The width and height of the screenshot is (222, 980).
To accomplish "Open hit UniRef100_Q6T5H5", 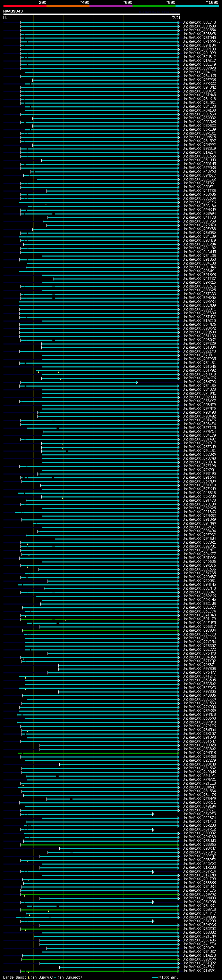I will coord(199,38).
